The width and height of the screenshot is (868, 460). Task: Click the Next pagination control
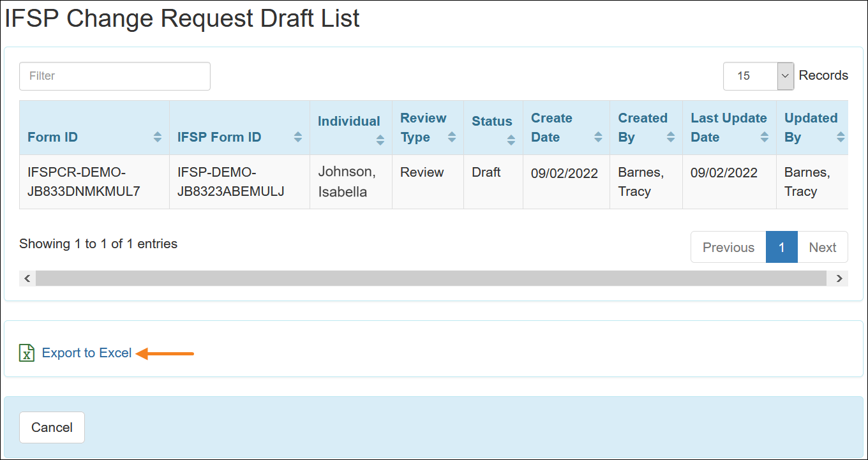pos(823,247)
